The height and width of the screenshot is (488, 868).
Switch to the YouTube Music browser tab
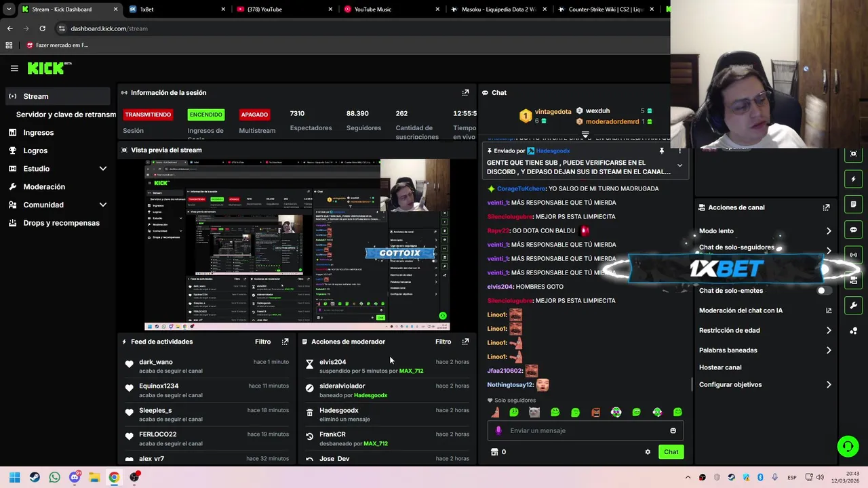click(392, 9)
